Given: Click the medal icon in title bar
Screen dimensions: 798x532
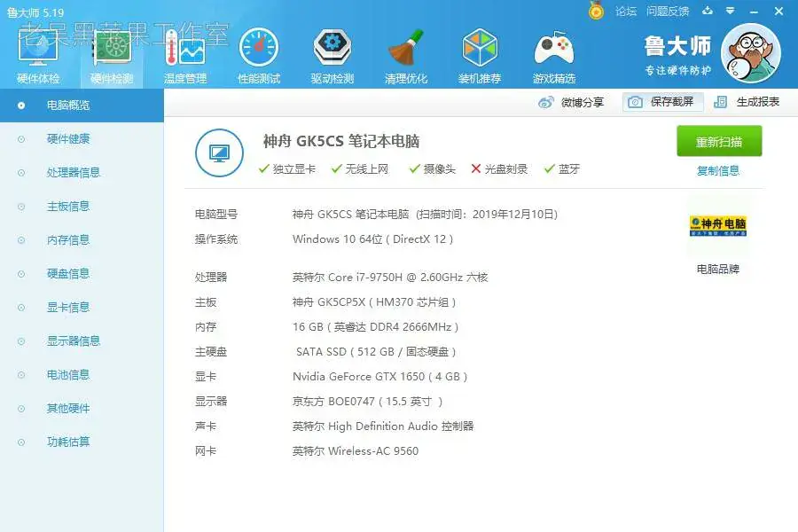Looking at the screenshot, I should coord(596,11).
